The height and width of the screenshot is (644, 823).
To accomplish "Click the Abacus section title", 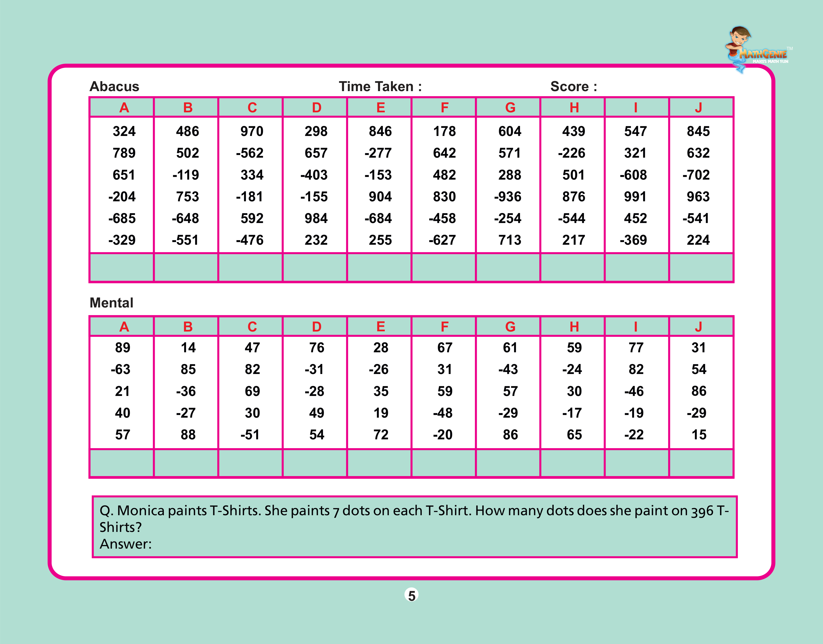I will [114, 87].
